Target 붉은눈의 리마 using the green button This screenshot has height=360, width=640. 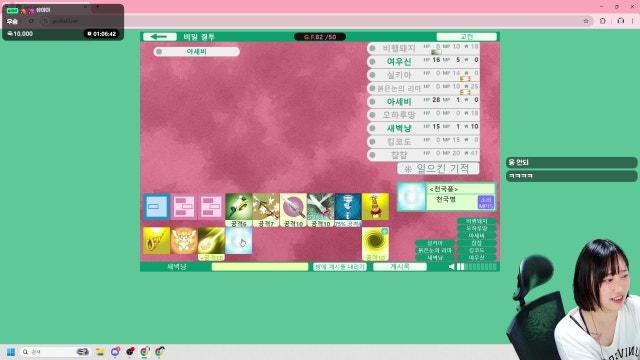tap(435, 251)
